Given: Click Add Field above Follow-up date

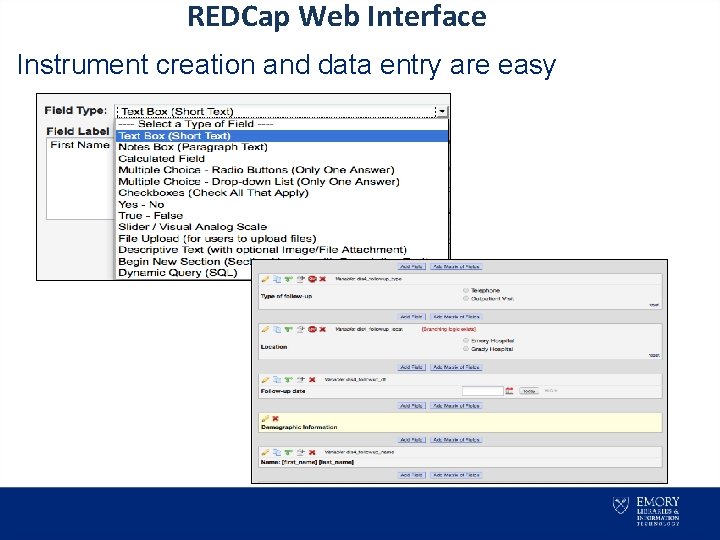Looking at the screenshot, I should tap(411, 367).
